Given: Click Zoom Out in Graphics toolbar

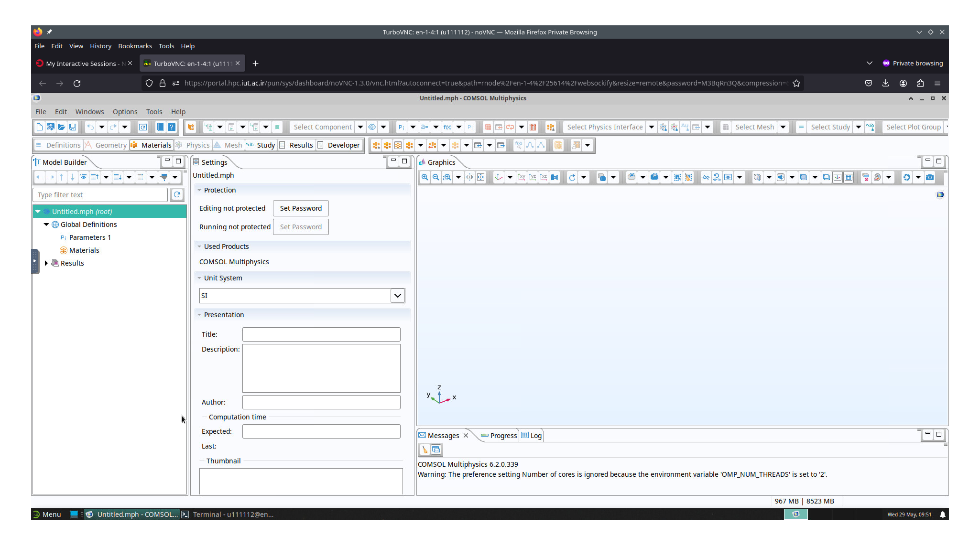Looking at the screenshot, I should point(436,177).
